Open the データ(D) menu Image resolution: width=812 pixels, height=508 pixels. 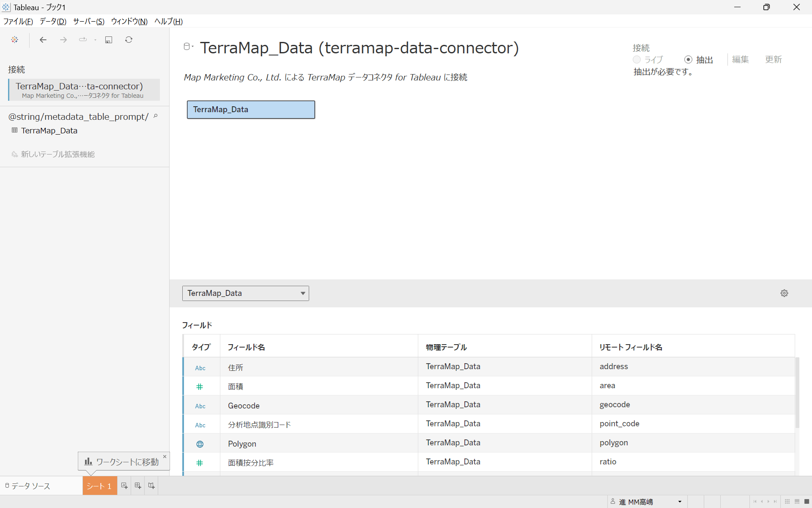pyautogui.click(x=53, y=22)
